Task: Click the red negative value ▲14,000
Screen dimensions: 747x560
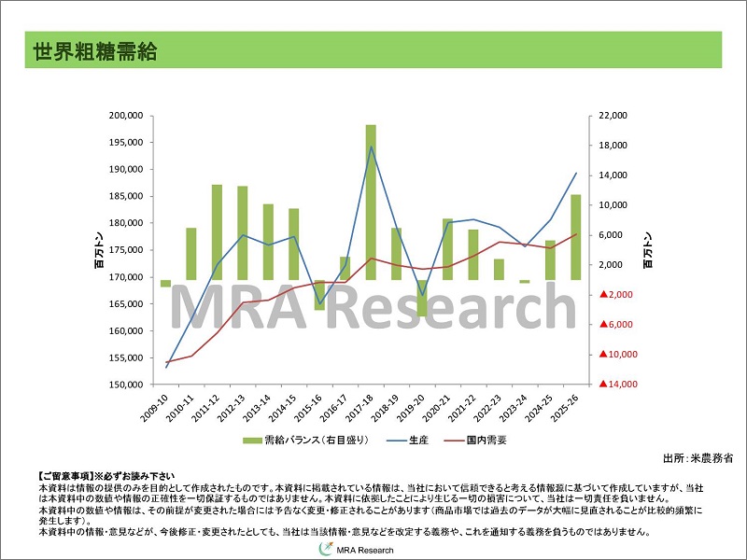Action: (618, 385)
